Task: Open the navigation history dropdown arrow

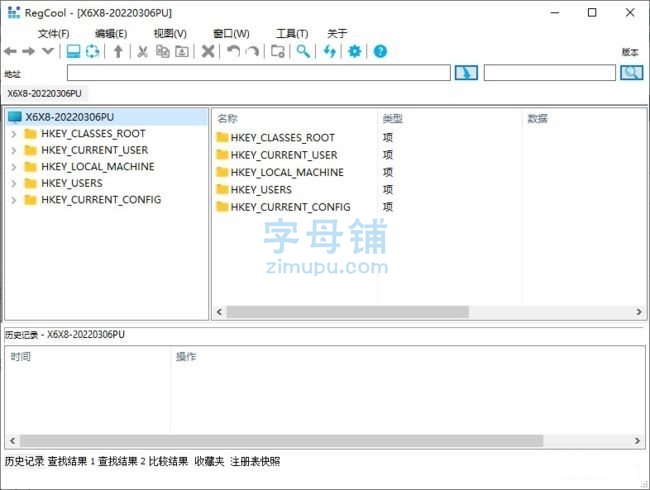Action: 48,51
